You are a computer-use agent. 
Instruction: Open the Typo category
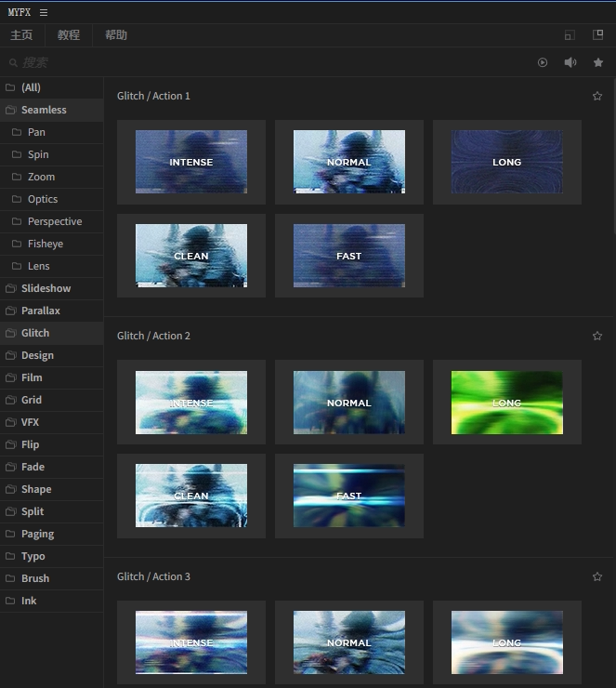52,556
